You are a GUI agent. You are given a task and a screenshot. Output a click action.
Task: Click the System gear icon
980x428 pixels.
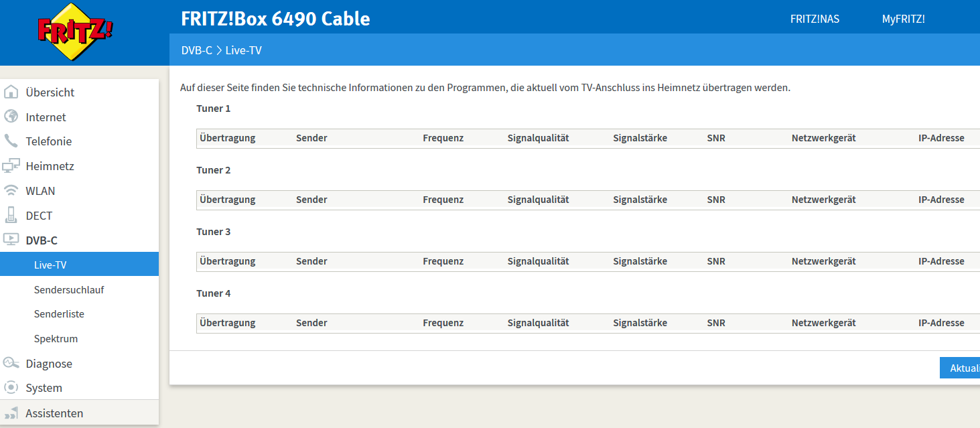coord(11,388)
